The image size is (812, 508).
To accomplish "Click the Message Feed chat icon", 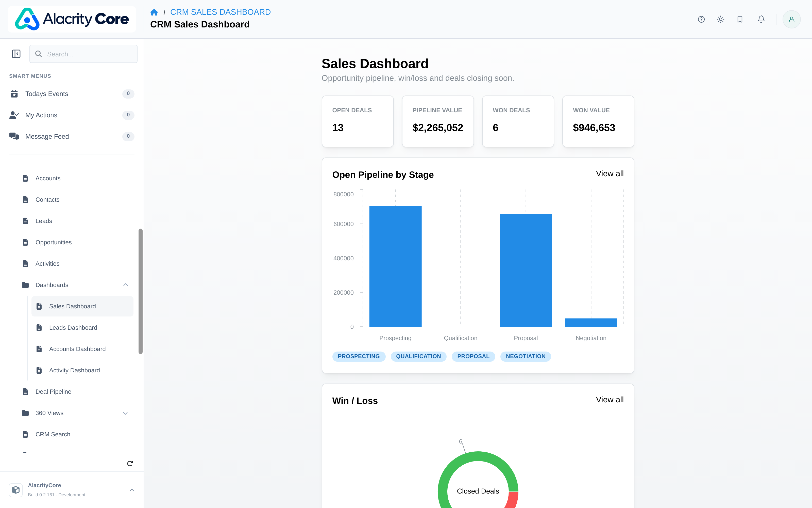I will tap(14, 136).
